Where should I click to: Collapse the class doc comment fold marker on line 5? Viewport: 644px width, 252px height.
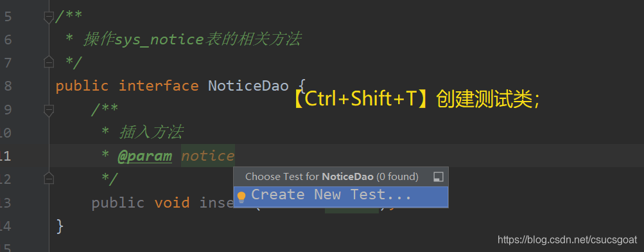click(x=49, y=17)
